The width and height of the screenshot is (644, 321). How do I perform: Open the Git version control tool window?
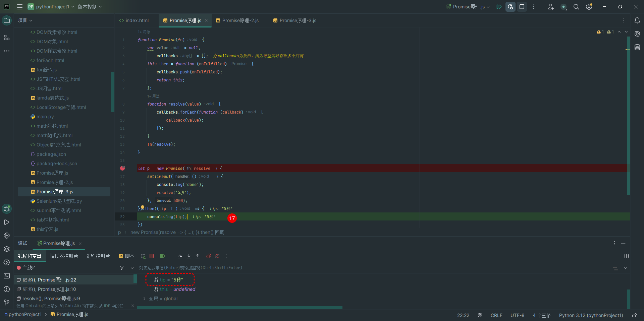(x=6, y=303)
